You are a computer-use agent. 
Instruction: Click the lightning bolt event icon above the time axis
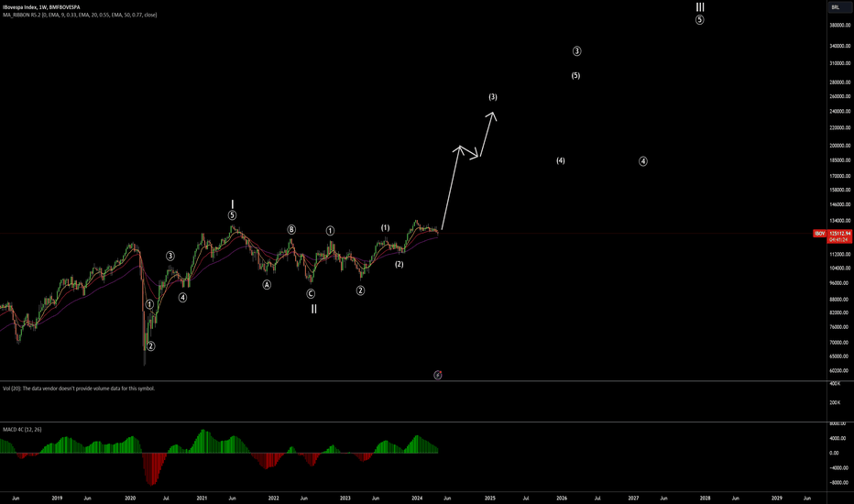click(437, 375)
